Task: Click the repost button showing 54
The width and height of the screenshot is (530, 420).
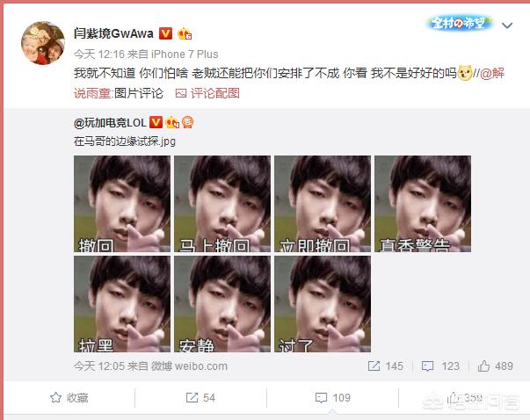Action: [200, 398]
